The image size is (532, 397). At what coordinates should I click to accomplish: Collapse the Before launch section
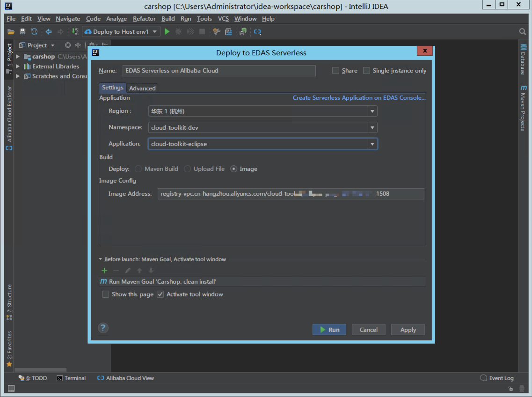click(x=101, y=259)
